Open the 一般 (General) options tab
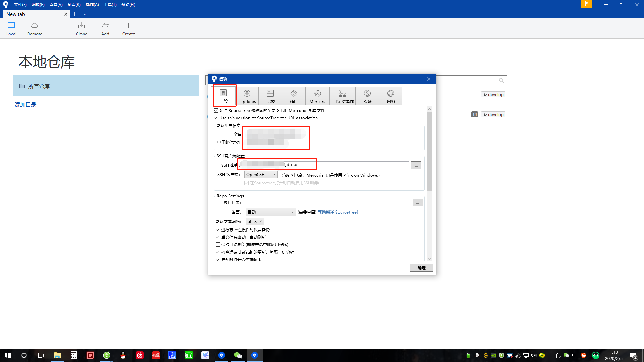644x362 pixels. tap(224, 96)
